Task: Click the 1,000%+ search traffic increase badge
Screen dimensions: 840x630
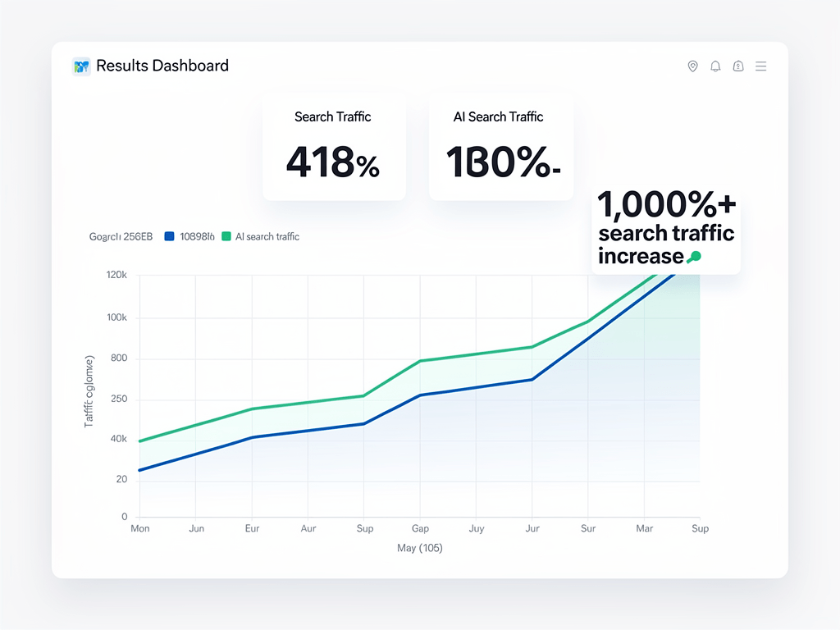Action: pyautogui.click(x=666, y=229)
